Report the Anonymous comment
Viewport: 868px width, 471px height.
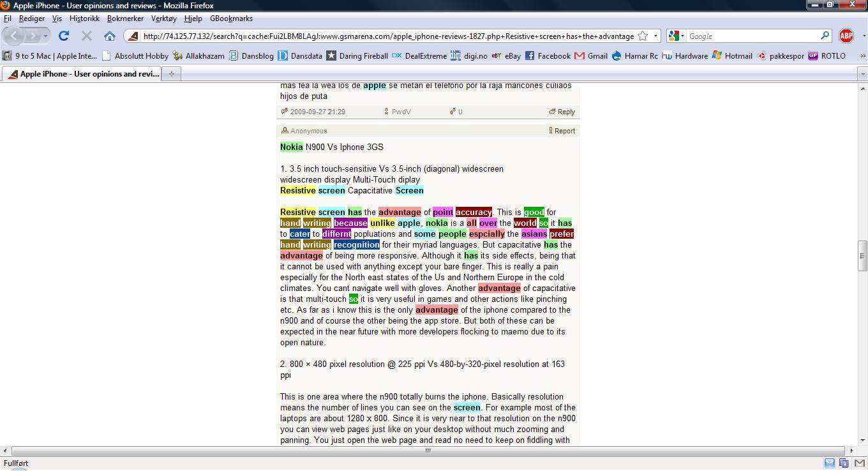(562, 131)
